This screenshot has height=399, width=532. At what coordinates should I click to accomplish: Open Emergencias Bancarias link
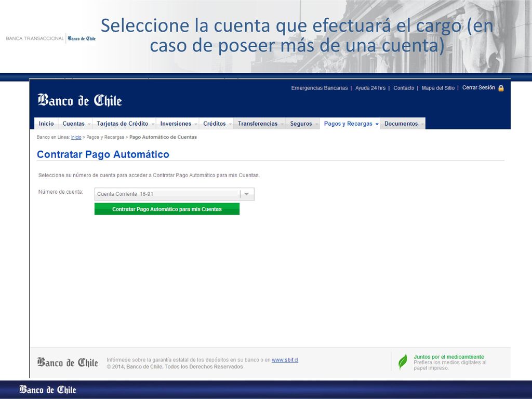click(320, 88)
